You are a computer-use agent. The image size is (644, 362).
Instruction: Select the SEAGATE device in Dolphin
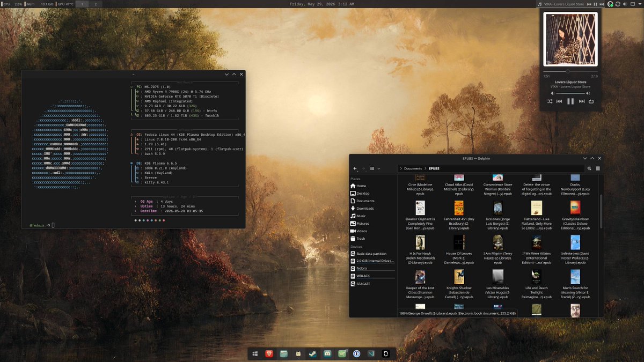click(x=372, y=283)
